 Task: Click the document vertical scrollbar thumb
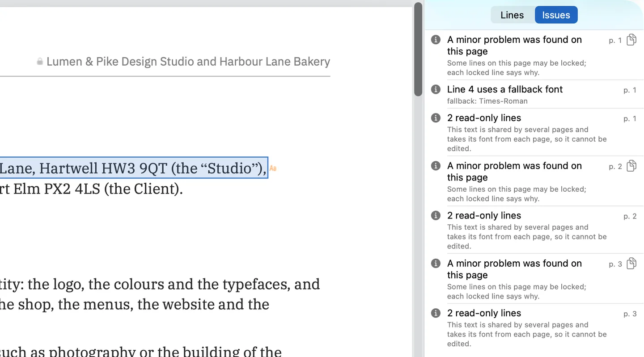point(418,49)
